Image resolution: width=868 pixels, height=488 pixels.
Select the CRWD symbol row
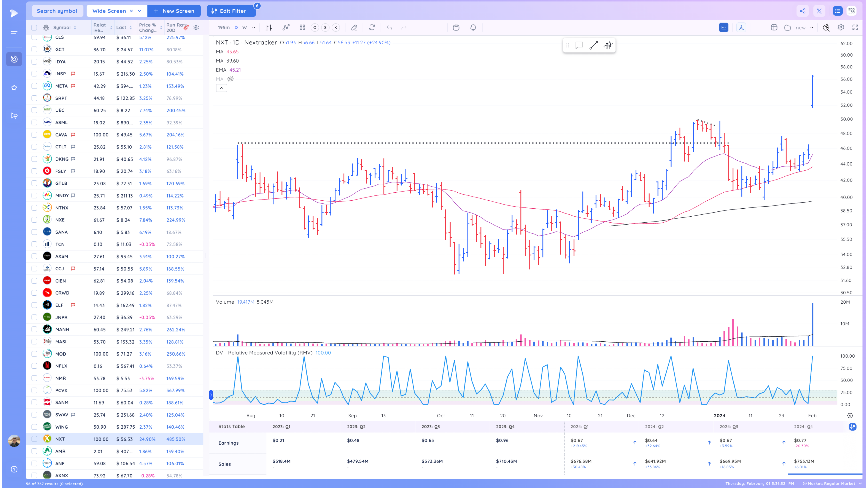114,293
